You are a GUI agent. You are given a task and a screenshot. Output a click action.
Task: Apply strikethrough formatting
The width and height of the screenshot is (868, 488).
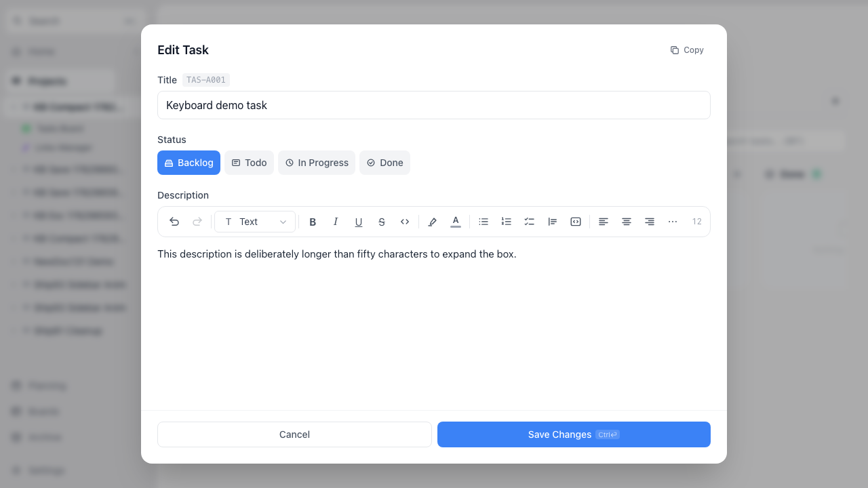click(382, 222)
